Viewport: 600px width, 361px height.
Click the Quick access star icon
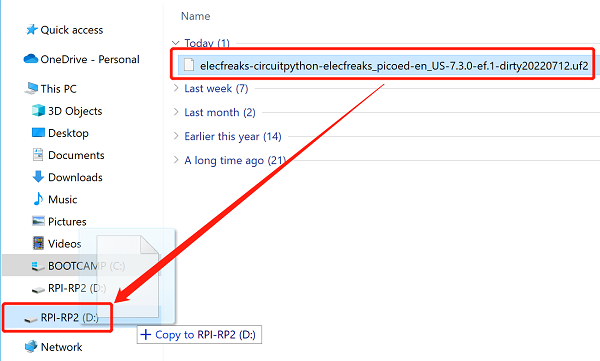click(31, 29)
